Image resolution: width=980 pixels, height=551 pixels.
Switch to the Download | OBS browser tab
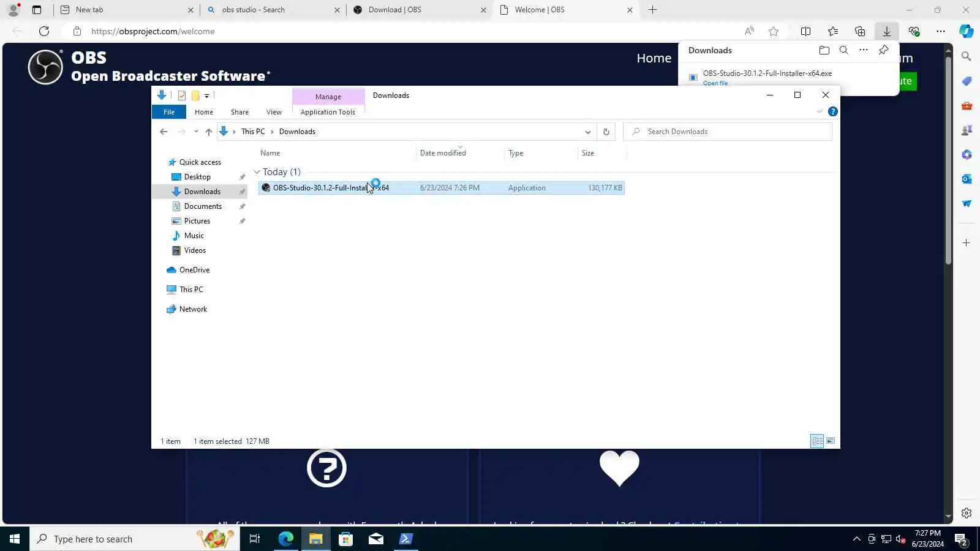[420, 10]
